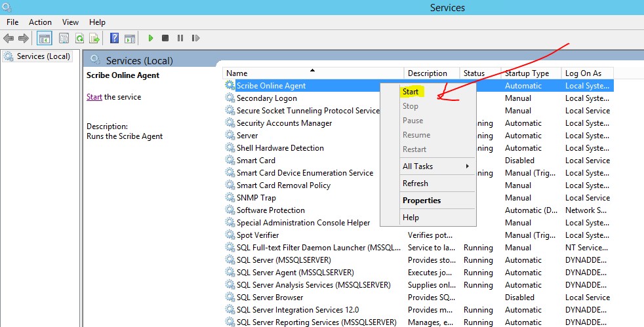Select SQL Server Analysis Services (MSSQLSERVER)
Screen dimensions: 644x327
tap(313, 285)
